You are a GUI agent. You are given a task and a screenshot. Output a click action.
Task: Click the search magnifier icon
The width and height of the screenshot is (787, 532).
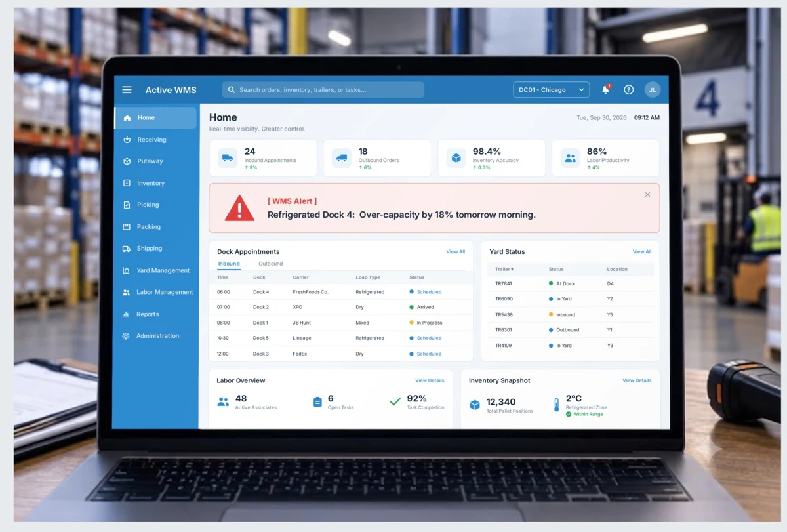click(x=232, y=90)
